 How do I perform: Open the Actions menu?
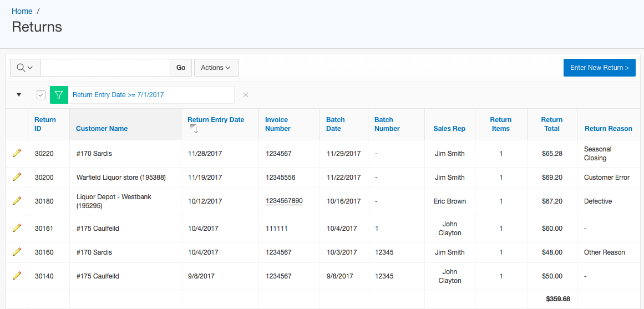216,68
